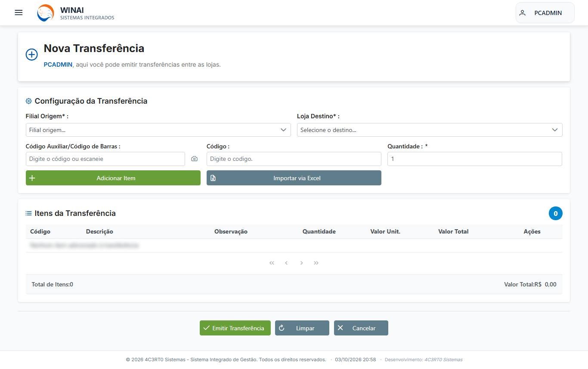This screenshot has width=588, height=369.
Task: Click the PCADMIN name in the subtitle
Action: [x=58, y=65]
